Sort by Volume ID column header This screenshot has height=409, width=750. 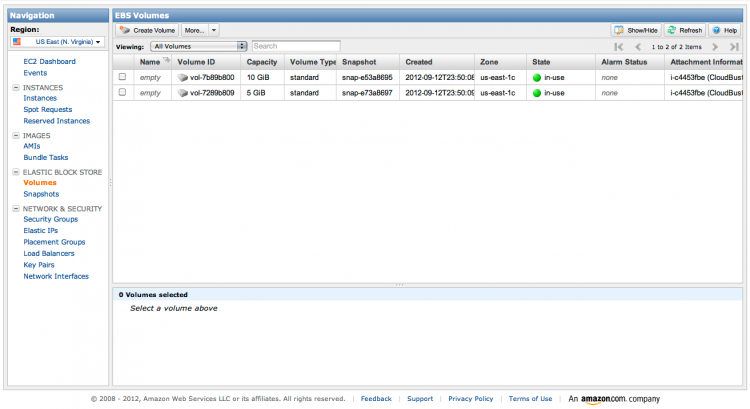click(x=196, y=62)
